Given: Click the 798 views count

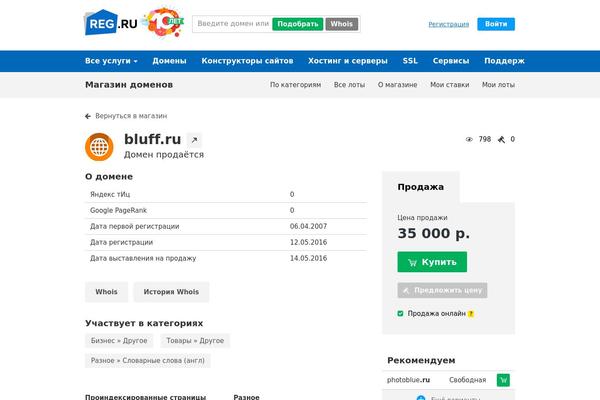Looking at the screenshot, I should (485, 139).
